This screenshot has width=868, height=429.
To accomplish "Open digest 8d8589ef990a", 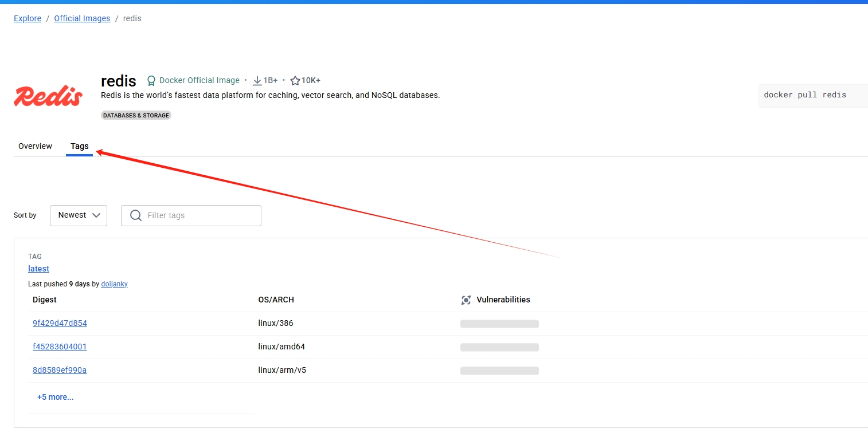I will pos(60,370).
